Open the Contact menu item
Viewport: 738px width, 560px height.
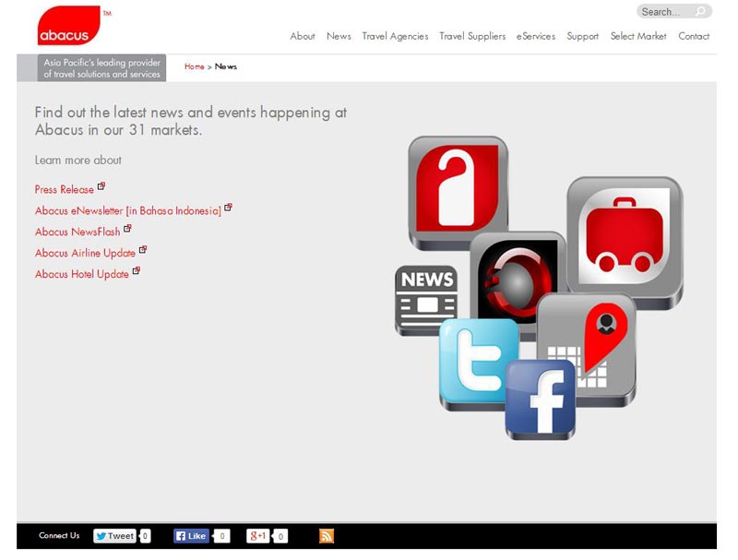click(694, 36)
